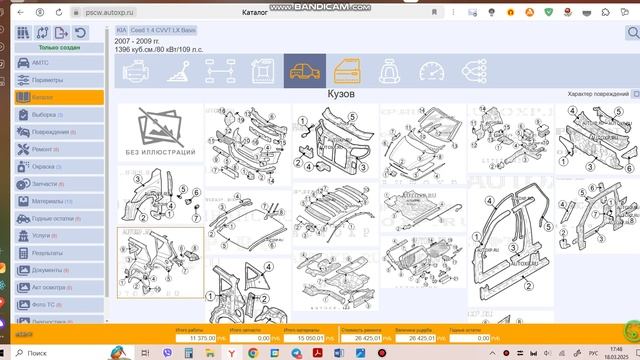Open Viber from the taskbar
The height and width of the screenshot is (360, 640).
[x=167, y=353]
